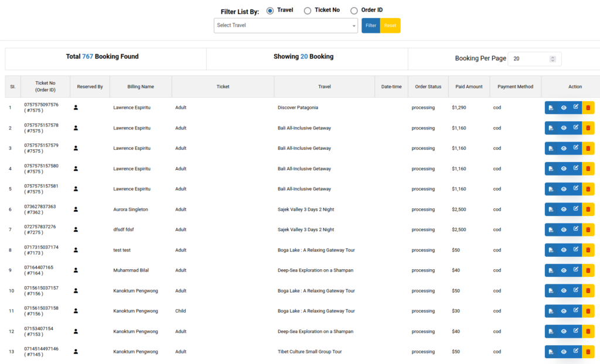The height and width of the screenshot is (364, 600).
Task: View booking for ticket 0715615037157
Action: 564,291
